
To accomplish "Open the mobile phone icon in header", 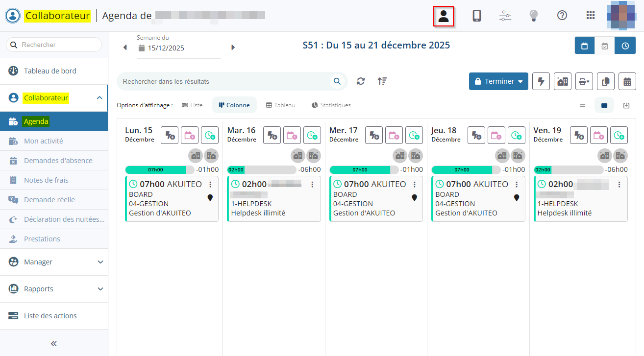I will [476, 16].
